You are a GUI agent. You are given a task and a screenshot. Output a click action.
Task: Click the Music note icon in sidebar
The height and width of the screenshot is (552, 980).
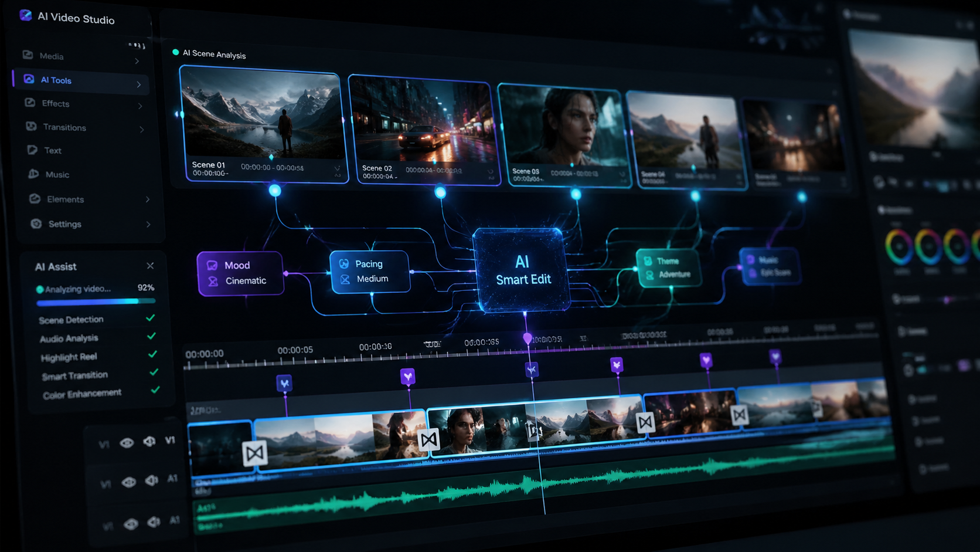coord(33,174)
